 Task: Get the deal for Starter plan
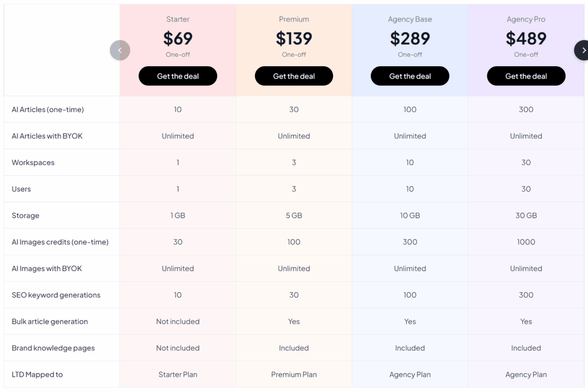pos(178,76)
